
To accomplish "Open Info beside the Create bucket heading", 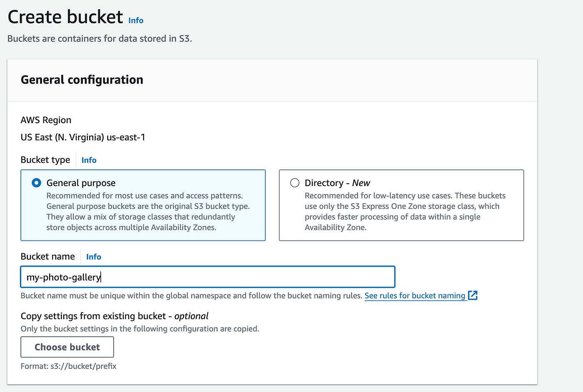I will [135, 20].
